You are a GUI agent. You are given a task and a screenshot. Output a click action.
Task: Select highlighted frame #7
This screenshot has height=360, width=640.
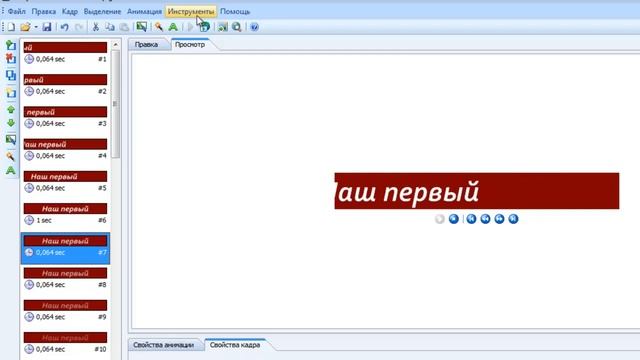[65, 248]
